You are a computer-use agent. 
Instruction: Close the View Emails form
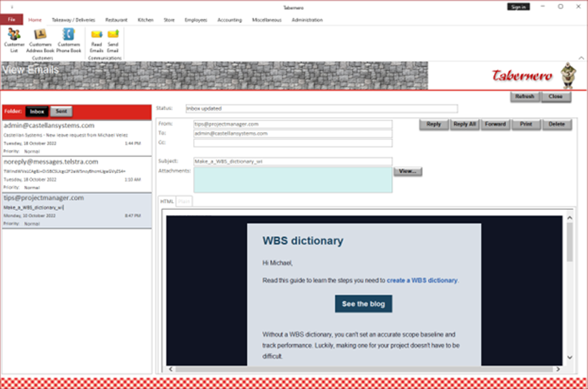tap(556, 96)
